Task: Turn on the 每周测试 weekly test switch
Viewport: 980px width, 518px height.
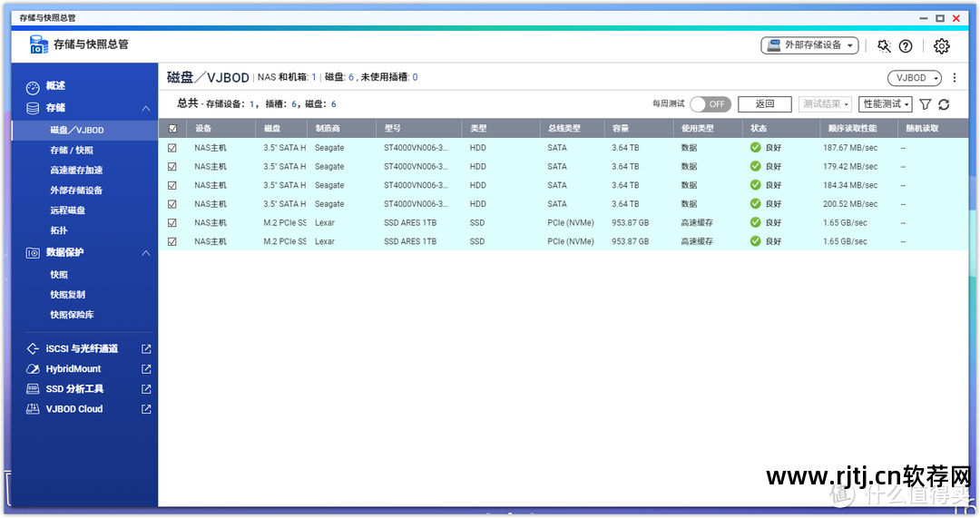Action: (x=710, y=104)
